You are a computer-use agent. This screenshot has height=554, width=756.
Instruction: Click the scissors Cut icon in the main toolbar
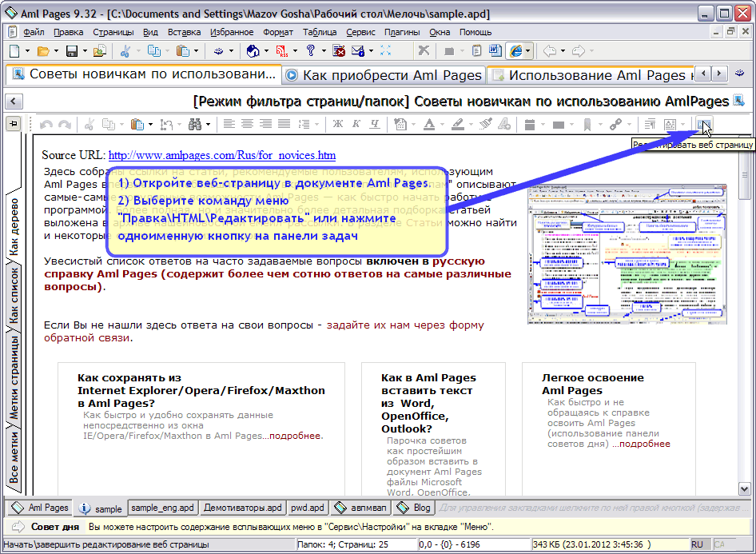[x=125, y=50]
